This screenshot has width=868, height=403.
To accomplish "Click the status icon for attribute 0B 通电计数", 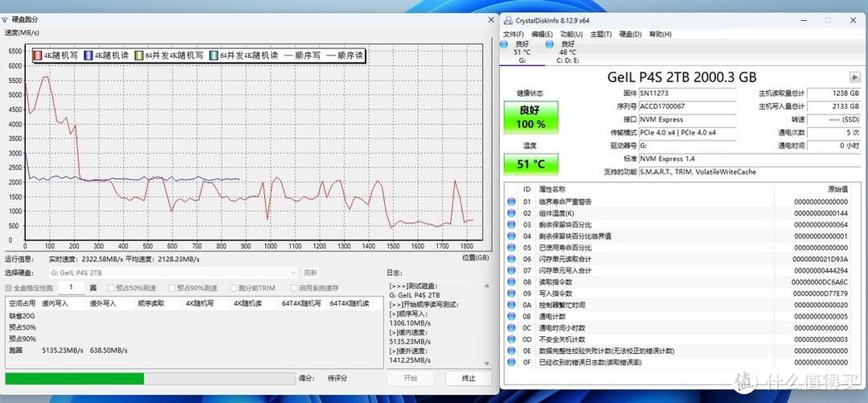I will [x=511, y=317].
